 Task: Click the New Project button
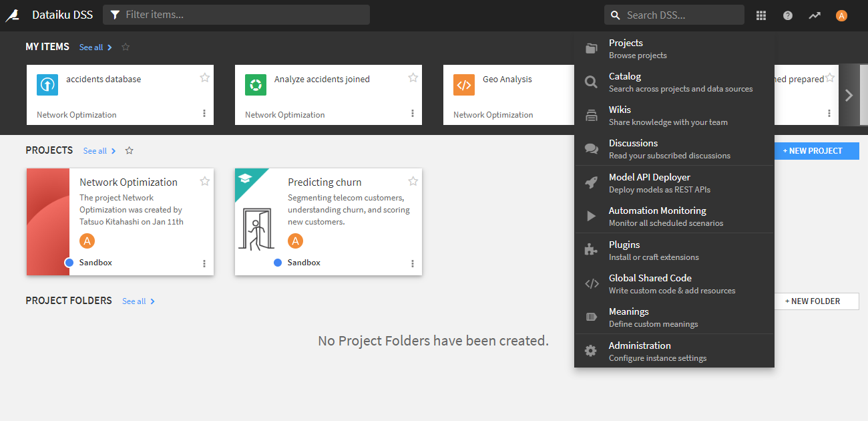click(x=817, y=151)
